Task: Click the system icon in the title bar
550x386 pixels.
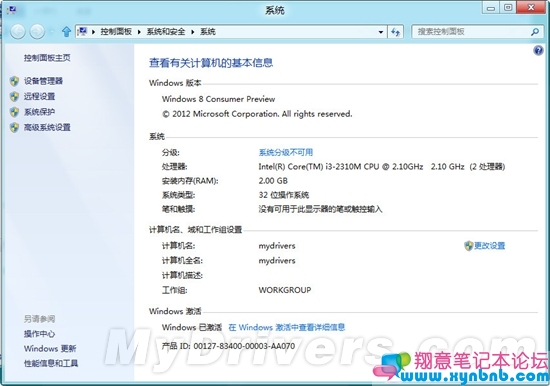Action: click(x=11, y=10)
